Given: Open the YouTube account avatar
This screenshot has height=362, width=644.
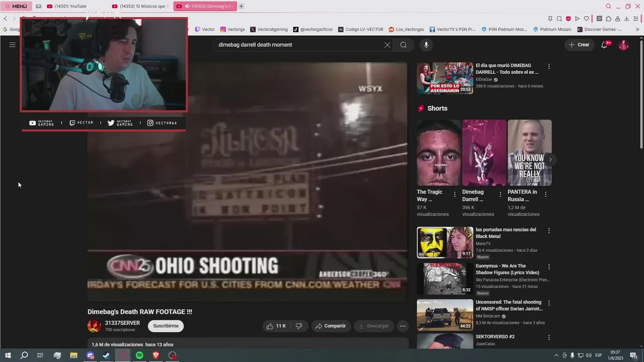Looking at the screenshot, I should [x=623, y=45].
